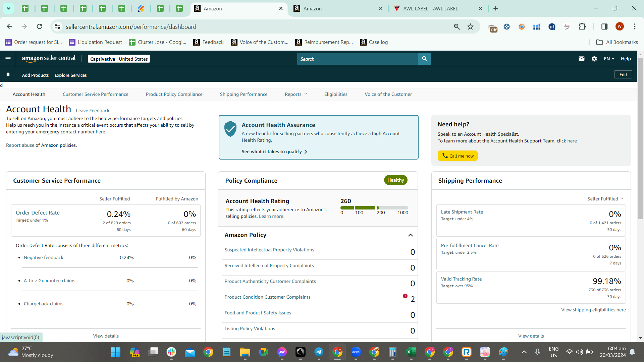Go to Product Policy Compliance tab
The image size is (644, 362).
point(174,94)
